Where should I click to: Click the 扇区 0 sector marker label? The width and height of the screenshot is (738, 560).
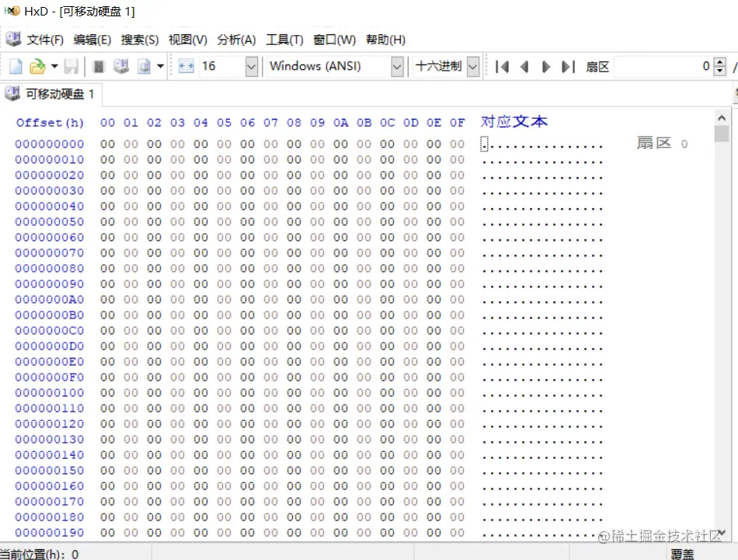pyautogui.click(x=662, y=143)
